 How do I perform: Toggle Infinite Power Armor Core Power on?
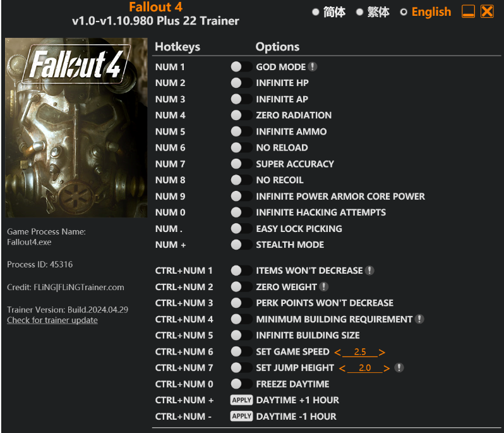241,196
